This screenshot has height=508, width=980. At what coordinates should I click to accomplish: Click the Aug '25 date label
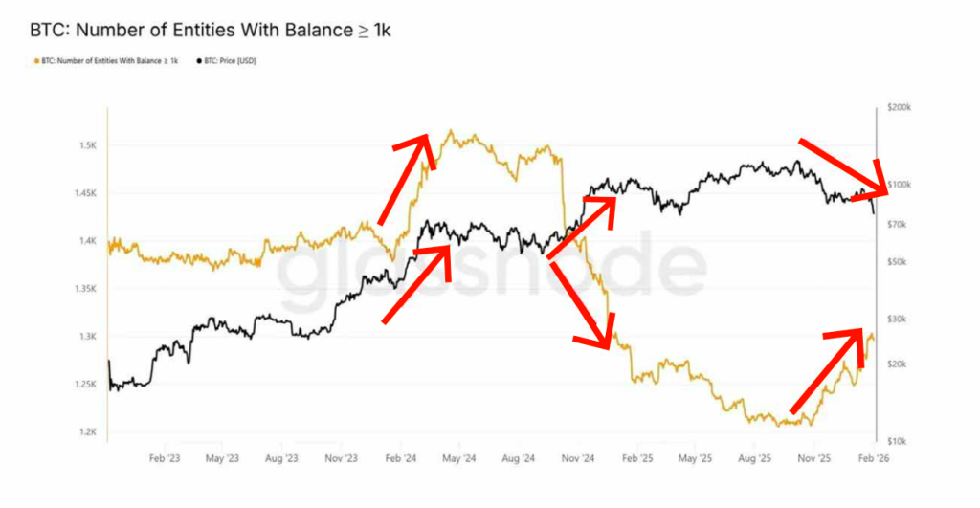point(754,458)
